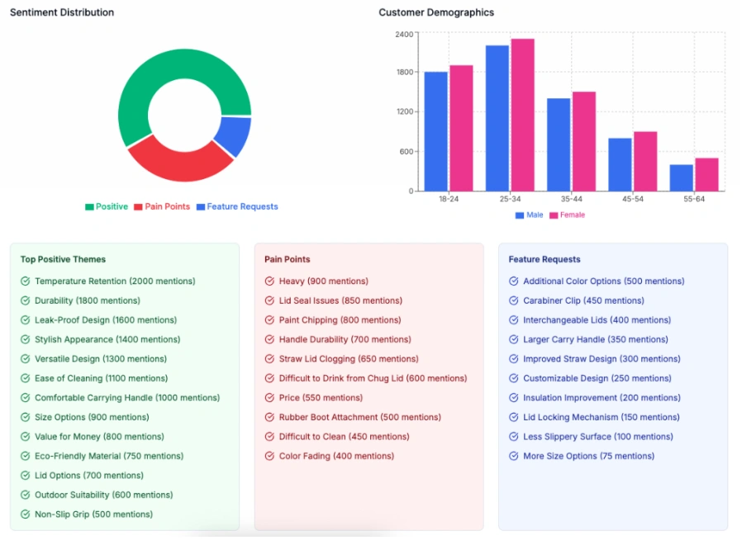Click check icon next to Color Fading
756x545 pixels.
pos(269,457)
